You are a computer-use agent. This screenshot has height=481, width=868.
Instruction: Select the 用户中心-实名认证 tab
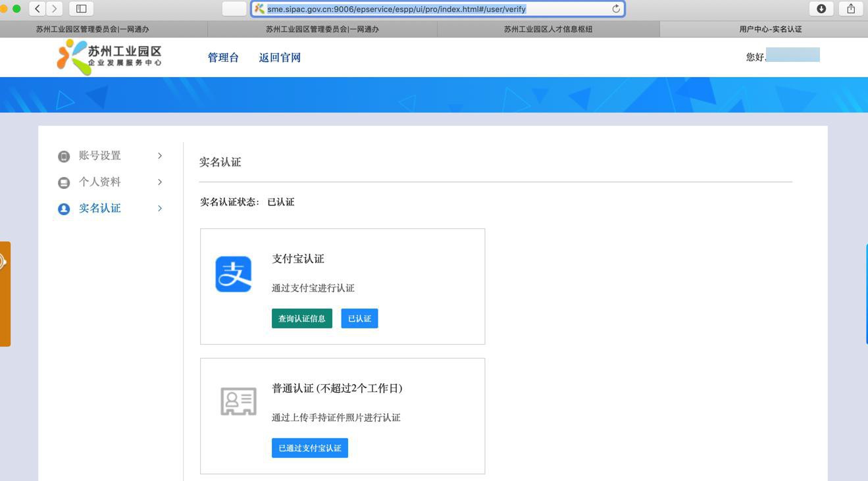pyautogui.click(x=770, y=29)
